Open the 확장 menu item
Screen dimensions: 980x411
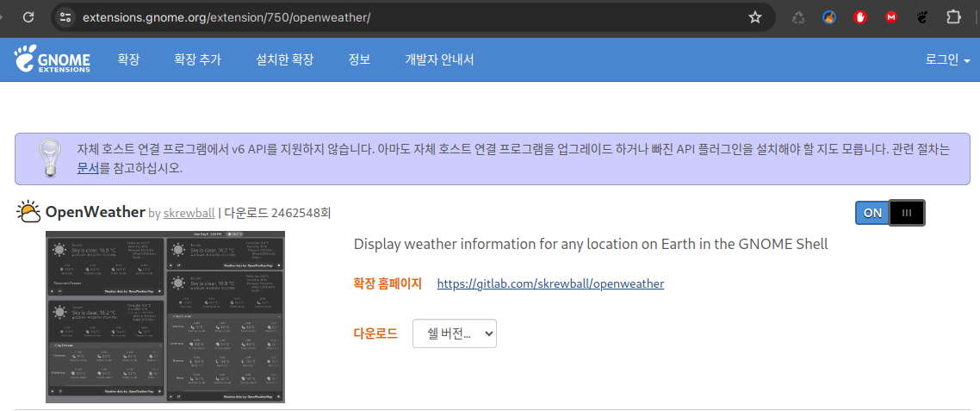click(x=128, y=60)
